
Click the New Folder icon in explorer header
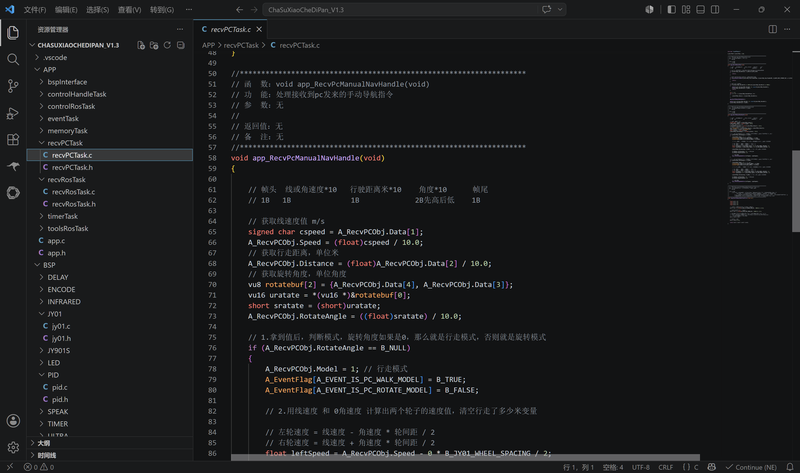154,45
